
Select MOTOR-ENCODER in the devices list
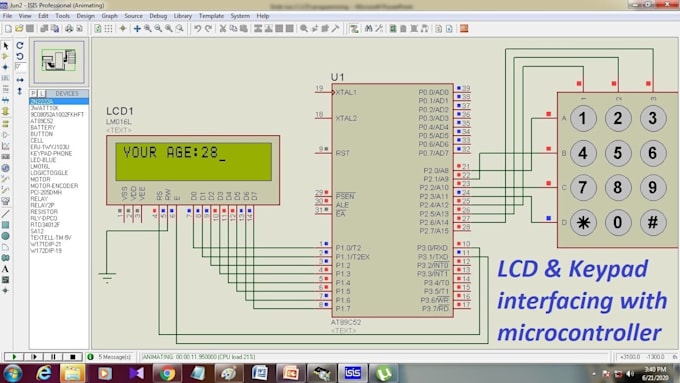coord(54,186)
